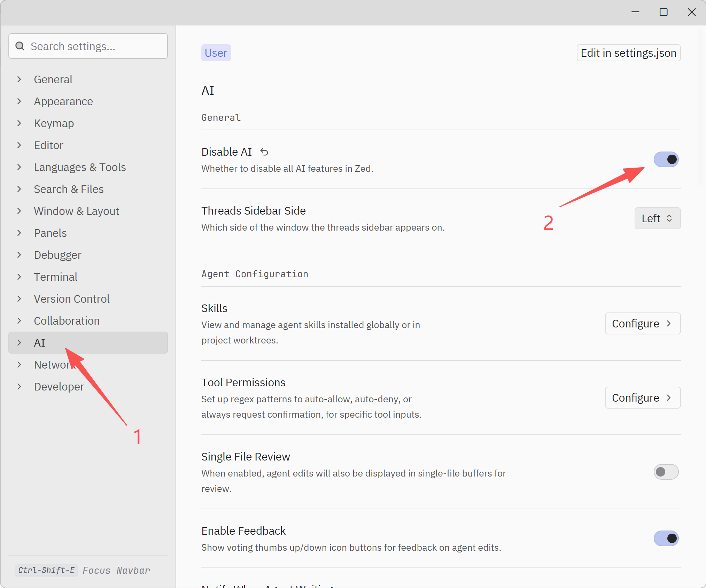This screenshot has height=588, width=706.
Task: Maximize the settings window
Action: [x=664, y=12]
